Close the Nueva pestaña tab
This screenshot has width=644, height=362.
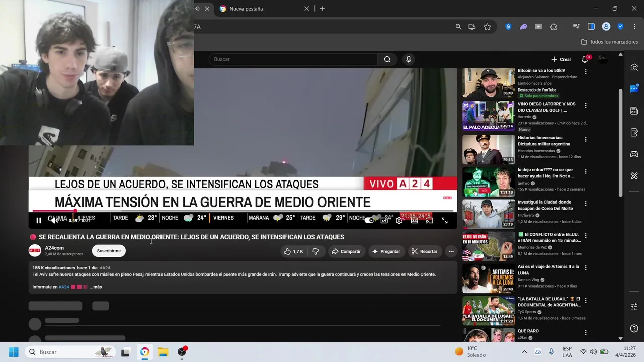[307, 9]
